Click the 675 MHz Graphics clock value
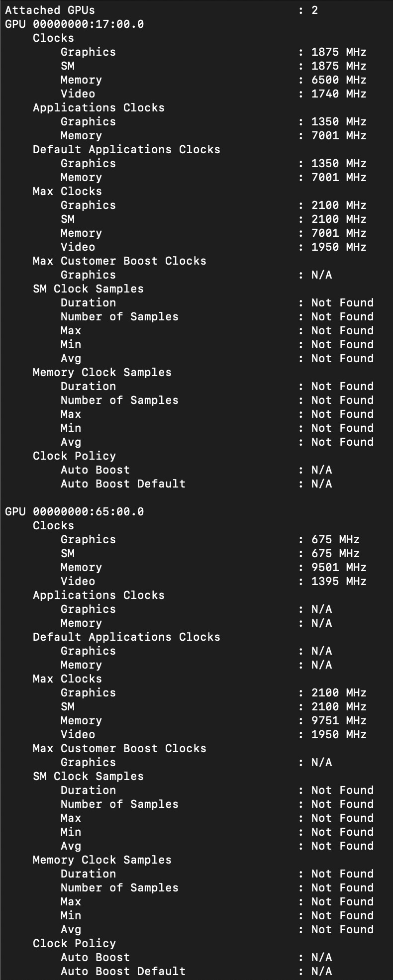 [x=335, y=539]
